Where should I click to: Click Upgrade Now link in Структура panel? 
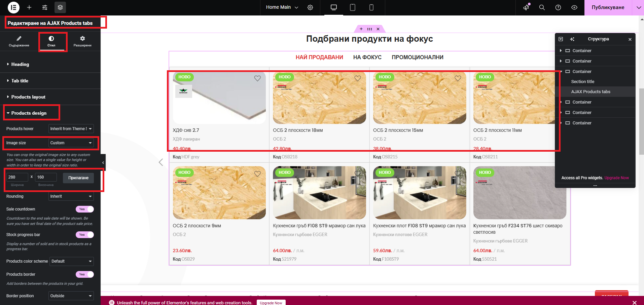(x=616, y=178)
